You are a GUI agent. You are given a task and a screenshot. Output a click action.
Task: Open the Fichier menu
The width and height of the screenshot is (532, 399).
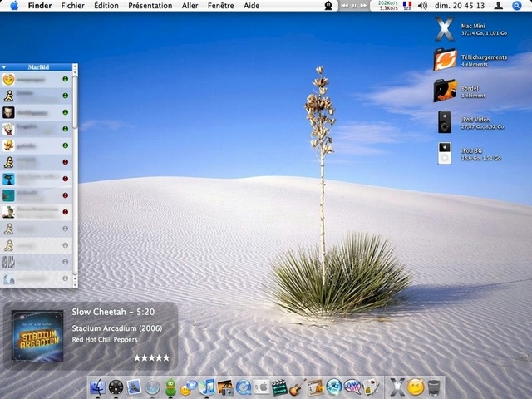72,6
